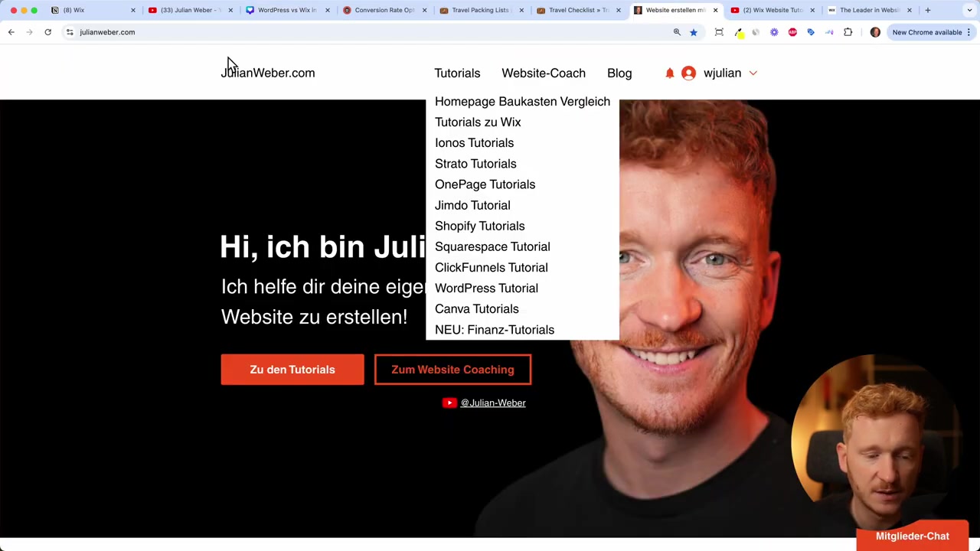Screen dimensions: 980x551
Task: Toggle the bookmark star icon
Action: [694, 32]
